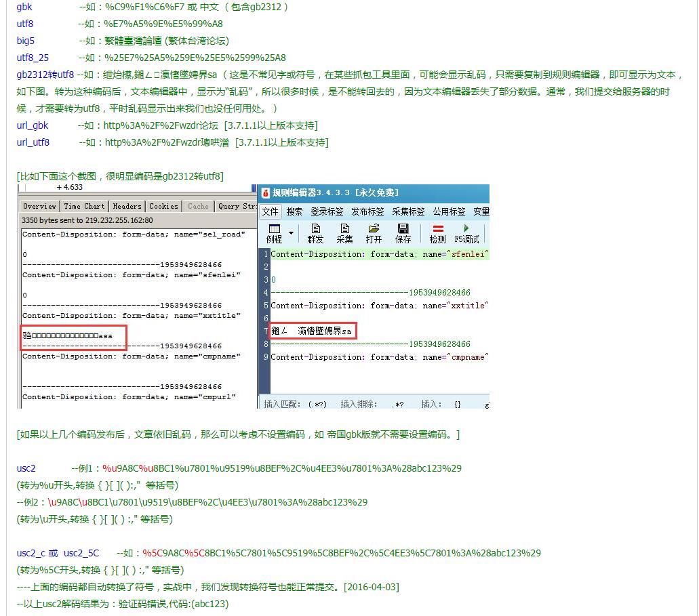
Task: Click the 采集 collect toolbar icon
Action: (344, 234)
